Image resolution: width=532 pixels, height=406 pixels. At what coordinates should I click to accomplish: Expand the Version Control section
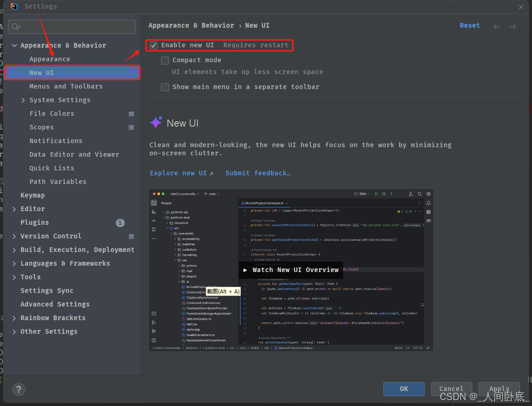(x=14, y=236)
